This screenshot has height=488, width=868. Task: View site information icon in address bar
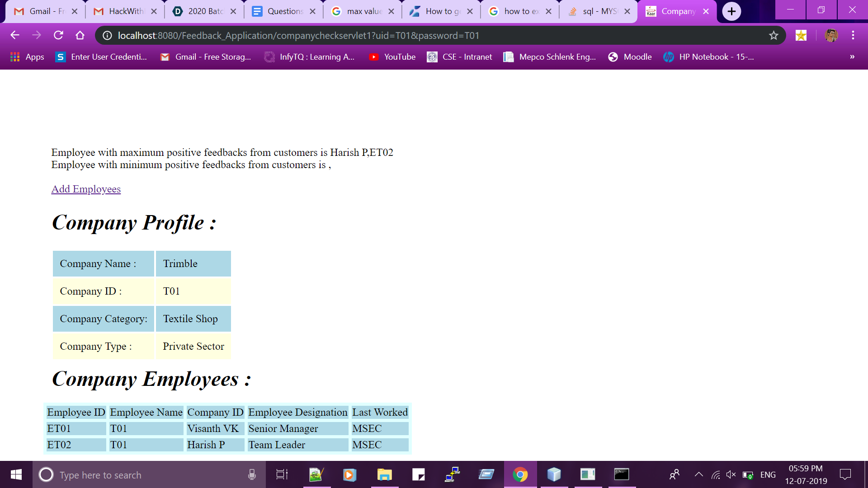pyautogui.click(x=107, y=35)
